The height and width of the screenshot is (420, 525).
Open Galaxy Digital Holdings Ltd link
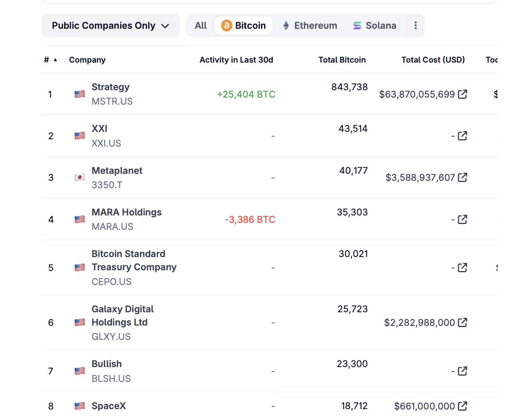(x=122, y=316)
